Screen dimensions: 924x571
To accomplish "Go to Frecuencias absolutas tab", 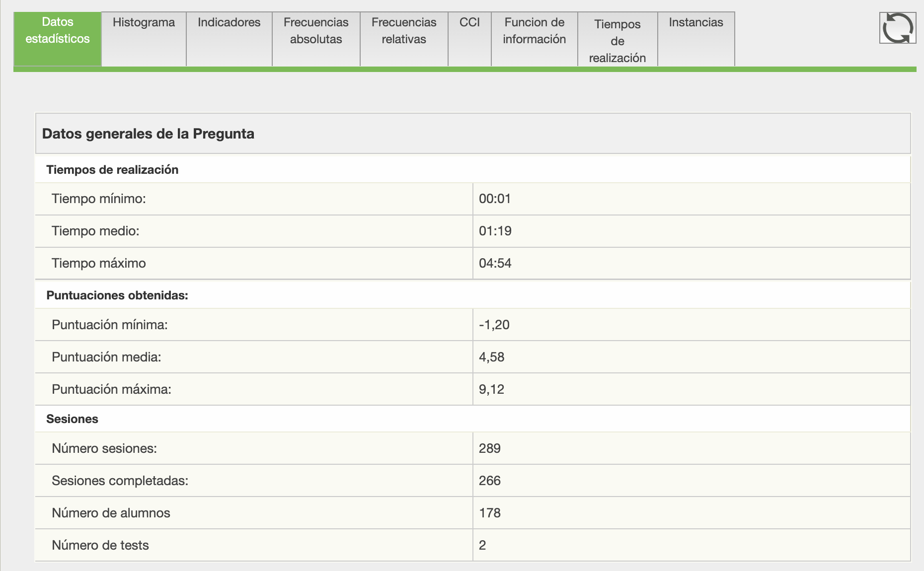I will tap(316, 31).
